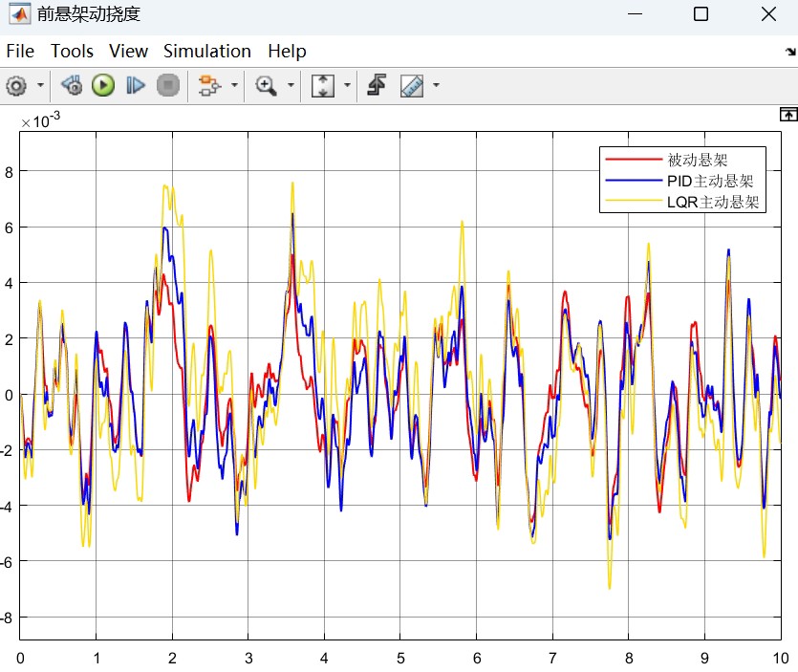Screen dimensions: 798x672
Task: Open the Triggers tool icon
Action: (377, 86)
